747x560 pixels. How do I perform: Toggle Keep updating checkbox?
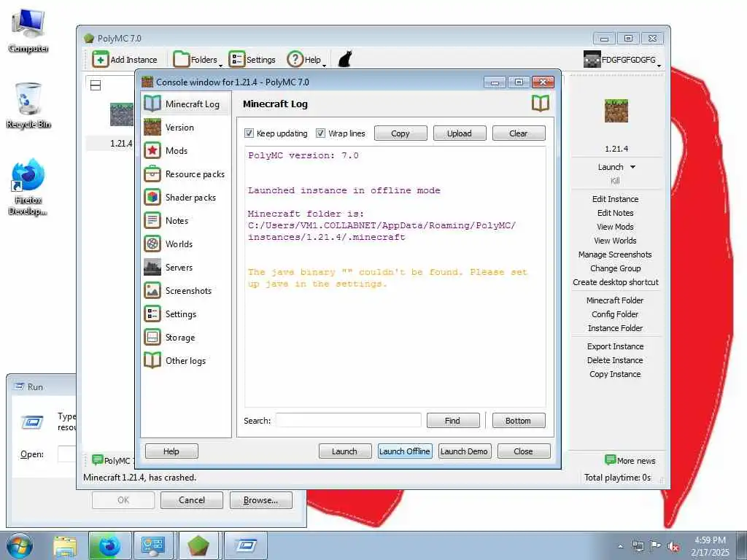tap(249, 133)
